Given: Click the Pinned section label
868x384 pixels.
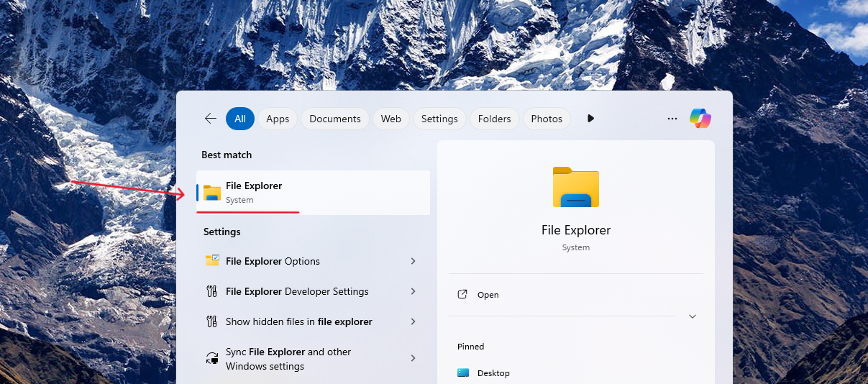Looking at the screenshot, I should click(x=471, y=347).
